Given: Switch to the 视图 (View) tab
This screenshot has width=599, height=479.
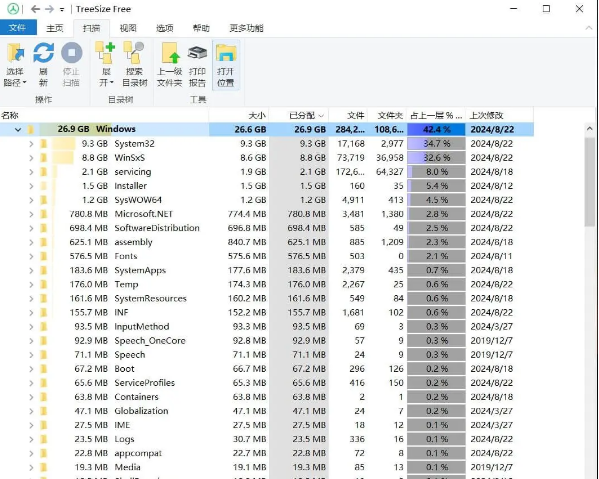Looking at the screenshot, I should (x=128, y=28).
